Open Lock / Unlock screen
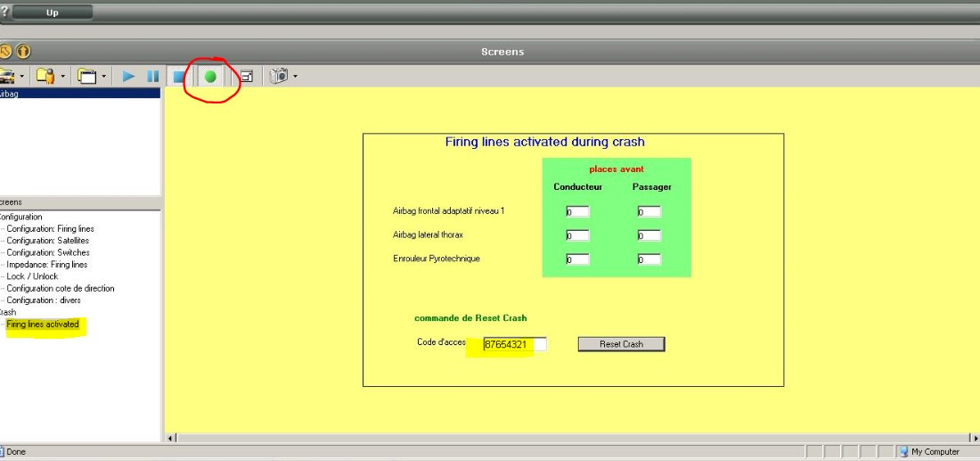980x461 pixels. pyautogui.click(x=32, y=276)
